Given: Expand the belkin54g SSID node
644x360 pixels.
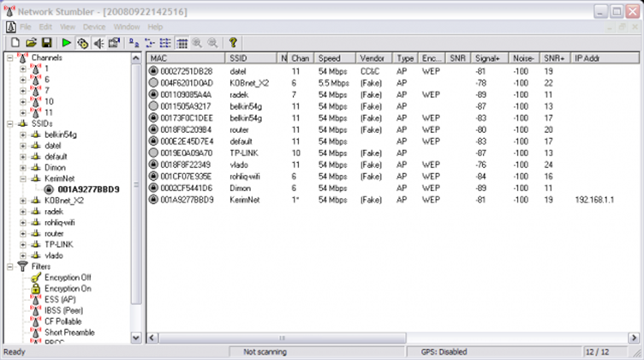Looking at the screenshot, I should 23,135.
